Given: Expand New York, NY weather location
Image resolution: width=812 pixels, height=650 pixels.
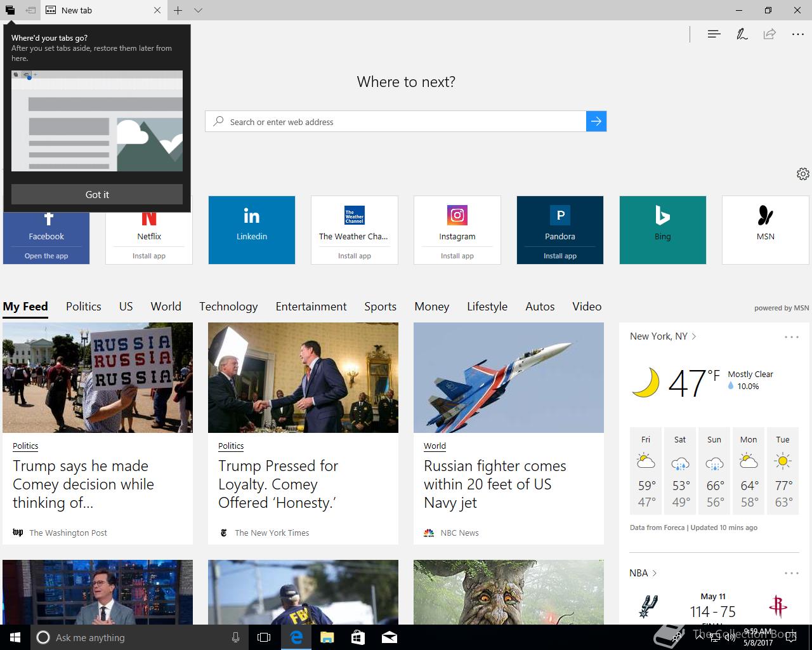Looking at the screenshot, I should (x=663, y=336).
